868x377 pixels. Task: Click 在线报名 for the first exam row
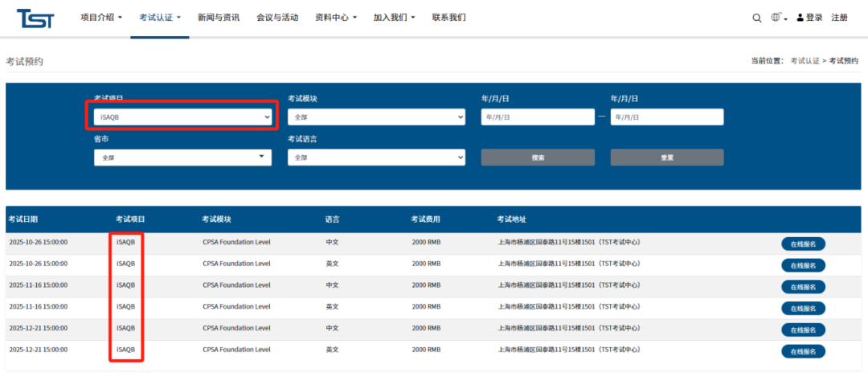click(x=803, y=244)
